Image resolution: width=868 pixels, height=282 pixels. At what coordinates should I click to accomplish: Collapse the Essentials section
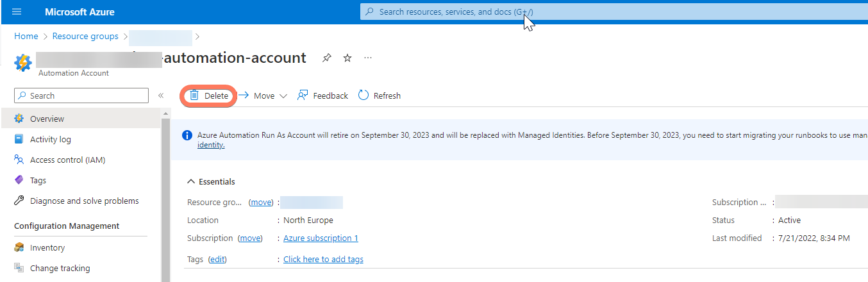click(211, 181)
